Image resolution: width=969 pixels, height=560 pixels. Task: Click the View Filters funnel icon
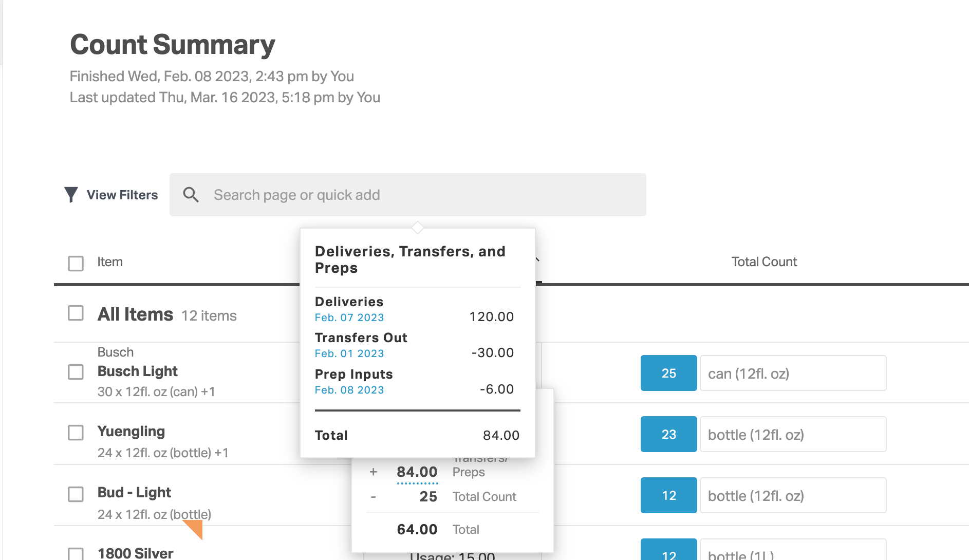click(71, 195)
